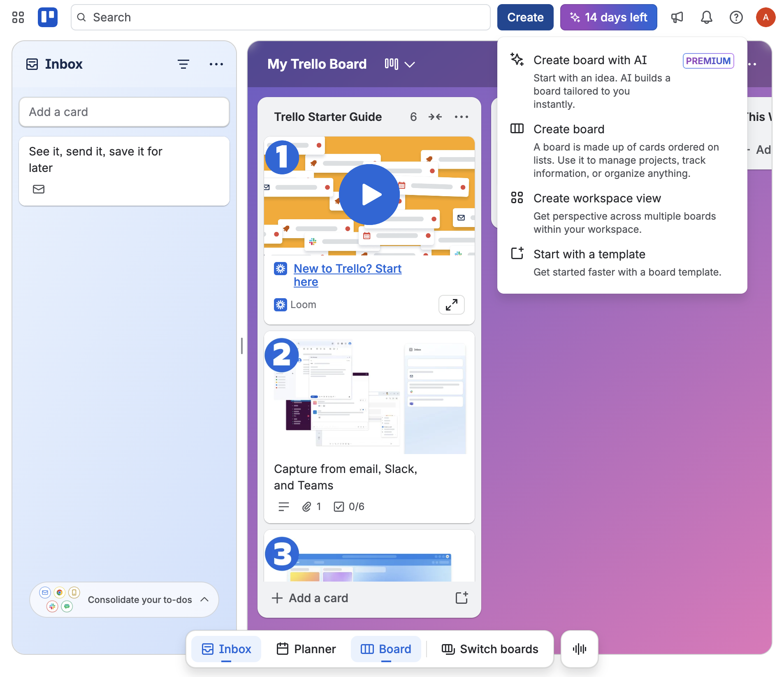Select Start with a template option
This screenshot has width=784, height=677.
point(622,262)
